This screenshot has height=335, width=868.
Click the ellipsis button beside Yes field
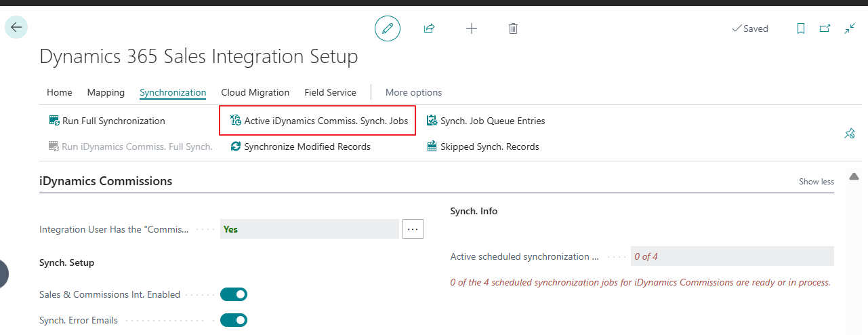[x=413, y=229]
